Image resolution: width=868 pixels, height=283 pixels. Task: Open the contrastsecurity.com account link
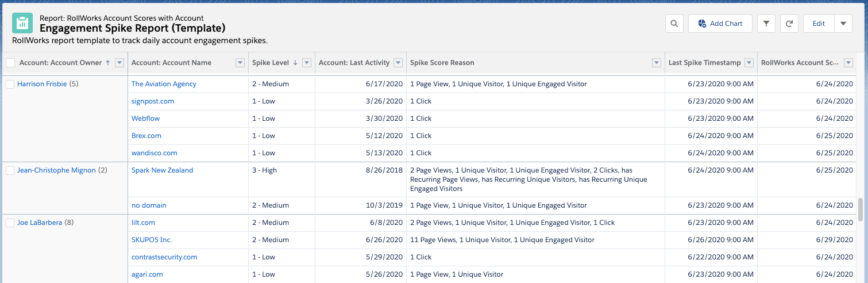point(164,257)
